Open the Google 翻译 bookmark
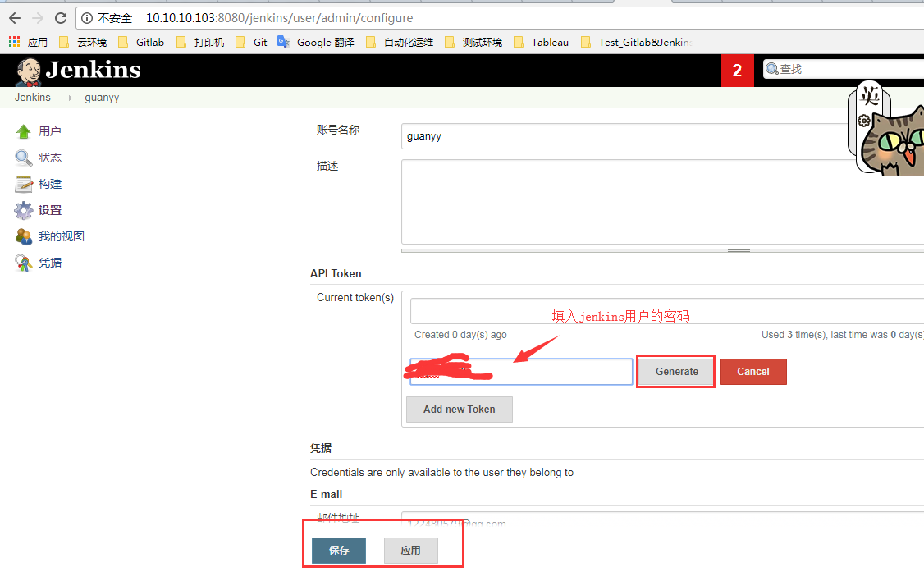 pos(316,42)
